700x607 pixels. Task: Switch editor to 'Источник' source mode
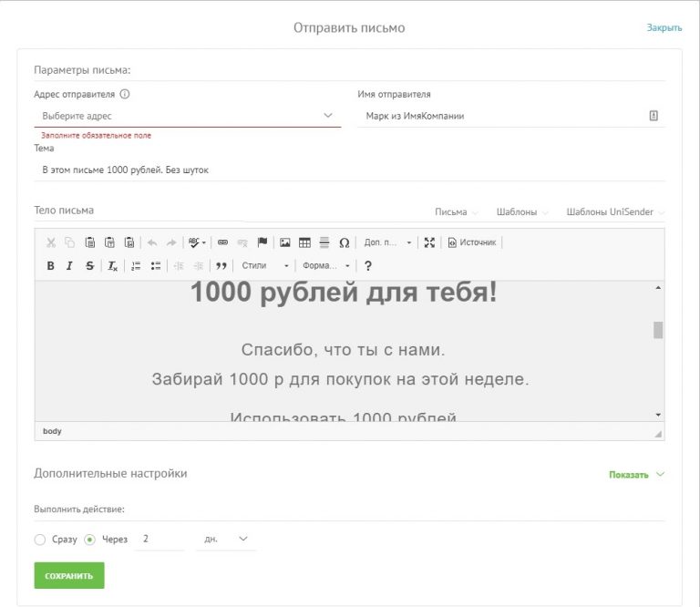pyautogui.click(x=471, y=242)
